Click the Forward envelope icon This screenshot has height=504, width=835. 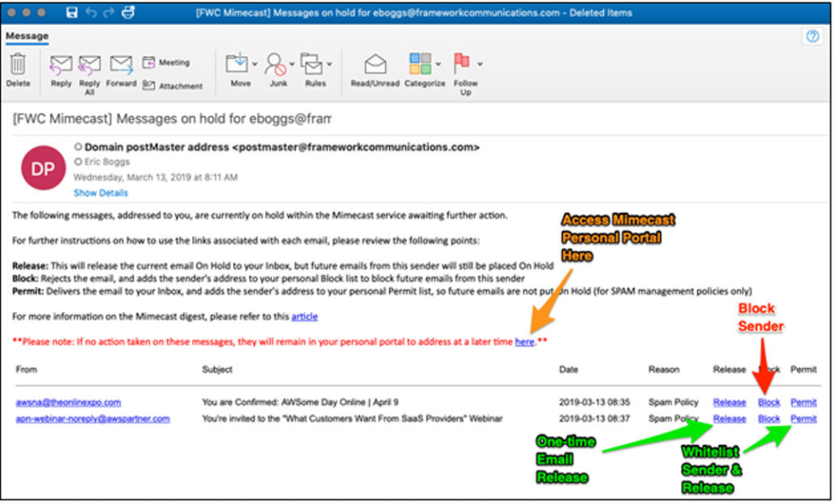(122, 64)
